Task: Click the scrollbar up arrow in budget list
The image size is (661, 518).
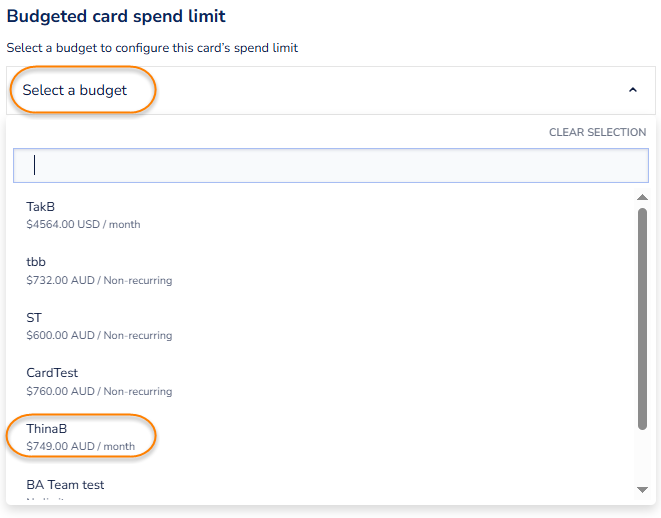Action: 642,197
